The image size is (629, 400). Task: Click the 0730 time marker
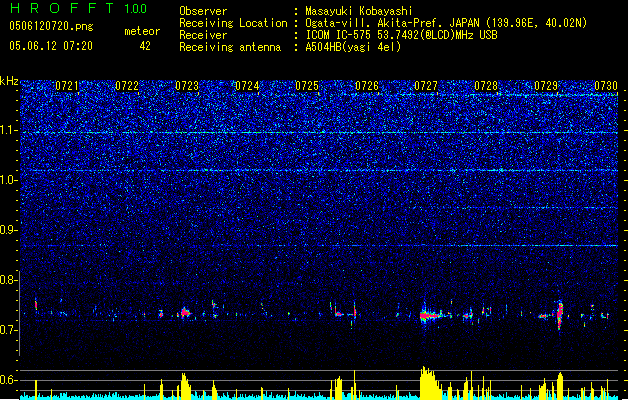[606, 86]
